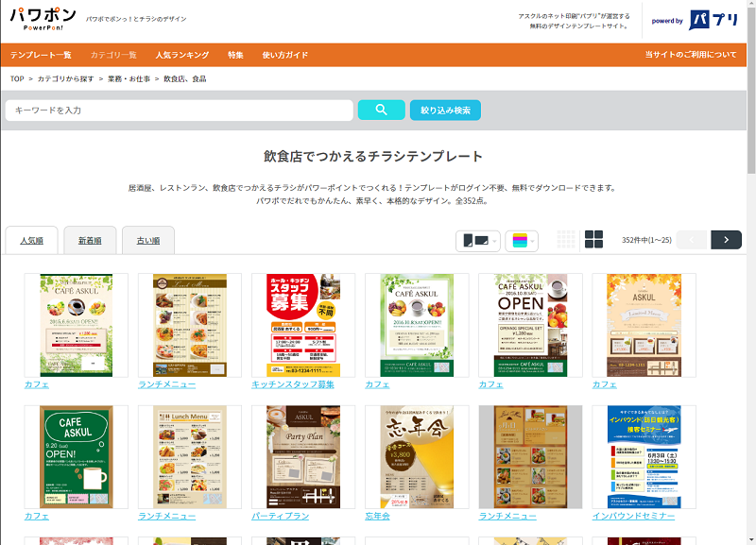Select the 古い順 sort tab
756x545 pixels.
148,241
